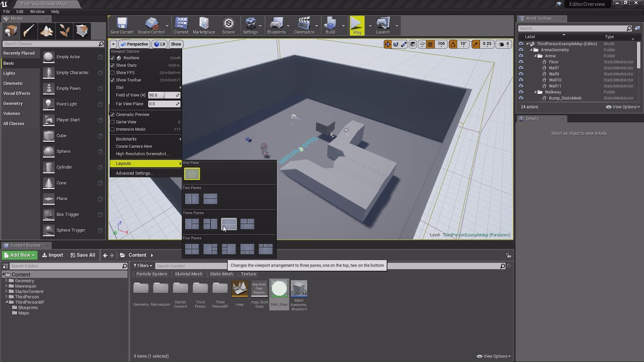
Task: Click the Save All button
Action: (x=83, y=255)
